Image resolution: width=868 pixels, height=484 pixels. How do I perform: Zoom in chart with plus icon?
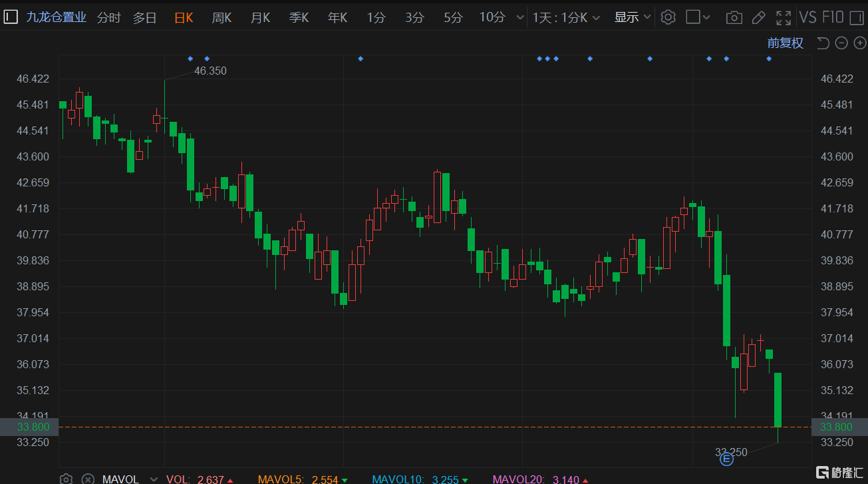tap(860, 43)
